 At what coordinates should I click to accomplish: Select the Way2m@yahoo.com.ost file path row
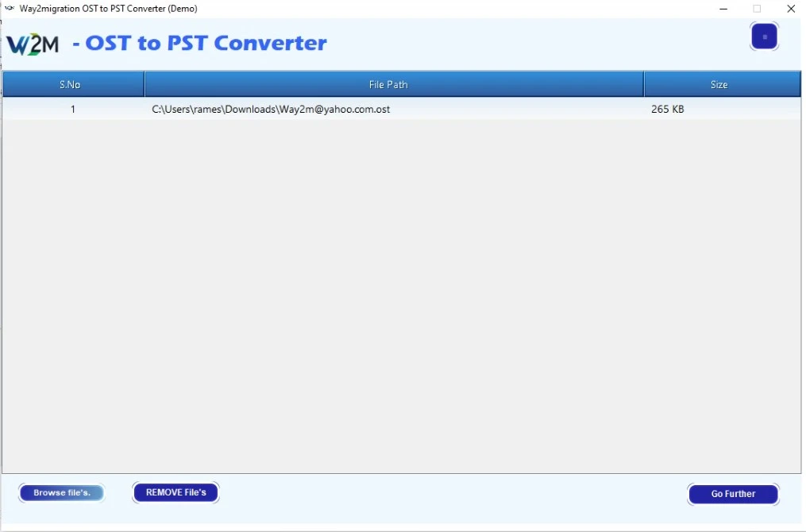tap(271, 110)
